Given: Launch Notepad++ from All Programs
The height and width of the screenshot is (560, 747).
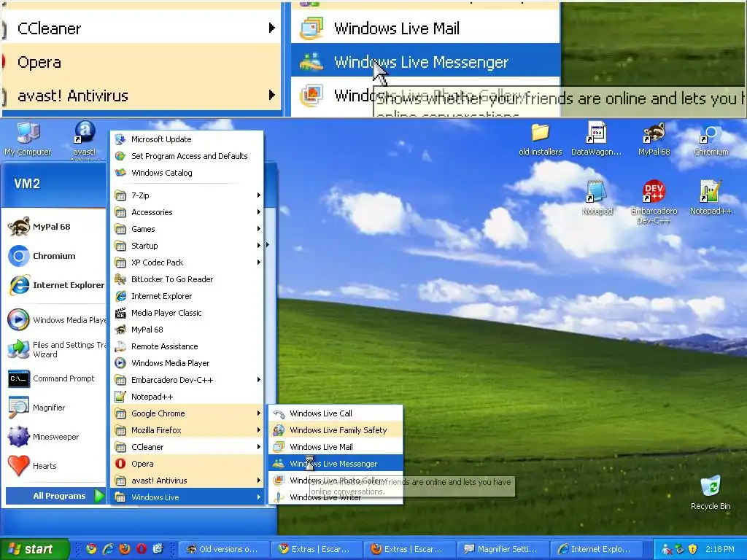Looking at the screenshot, I should [187, 396].
